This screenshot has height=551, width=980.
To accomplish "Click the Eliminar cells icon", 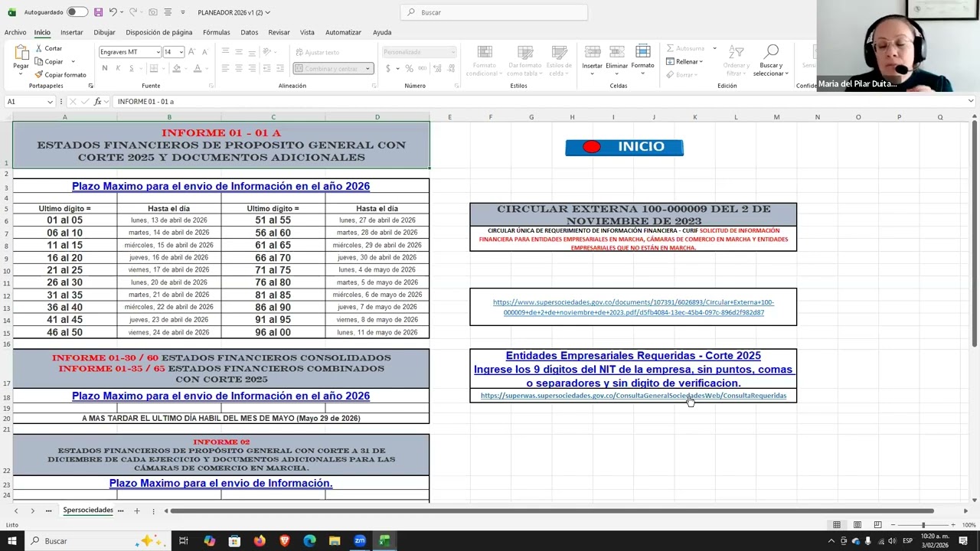I will pyautogui.click(x=617, y=52).
